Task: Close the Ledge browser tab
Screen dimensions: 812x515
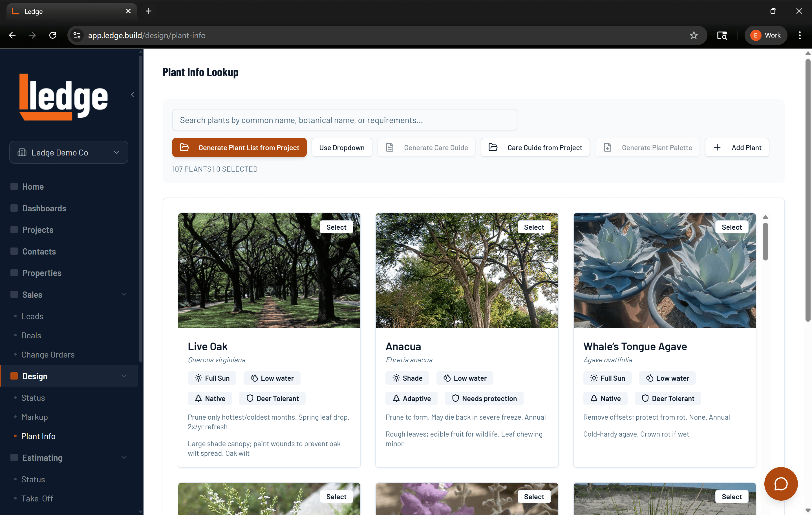Action: (128, 11)
